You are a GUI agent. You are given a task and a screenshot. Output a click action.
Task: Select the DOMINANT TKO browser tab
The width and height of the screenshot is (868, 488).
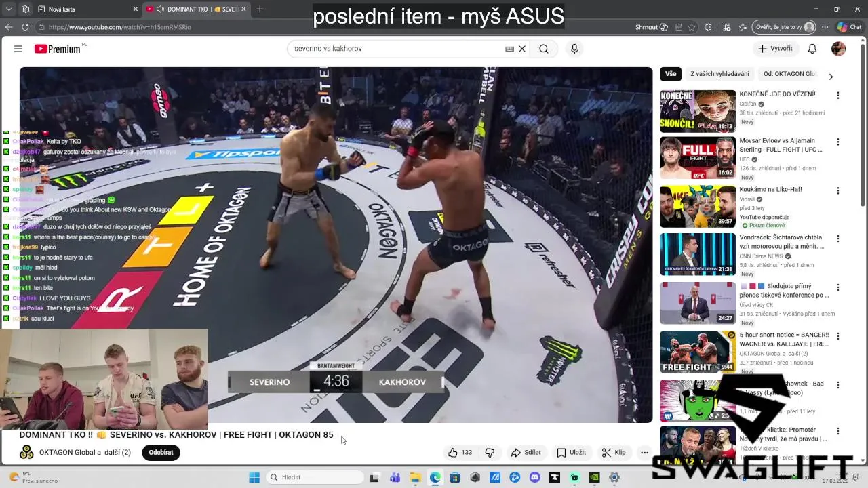pyautogui.click(x=197, y=9)
